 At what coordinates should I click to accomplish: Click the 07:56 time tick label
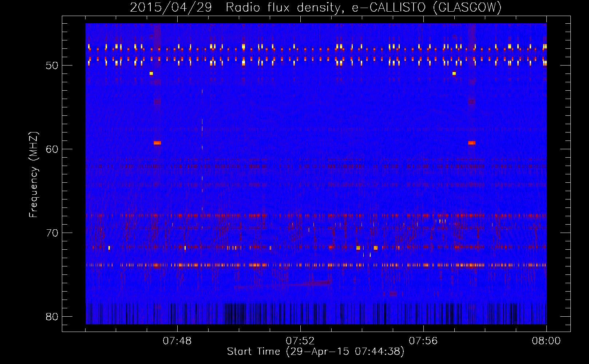[423, 341]
